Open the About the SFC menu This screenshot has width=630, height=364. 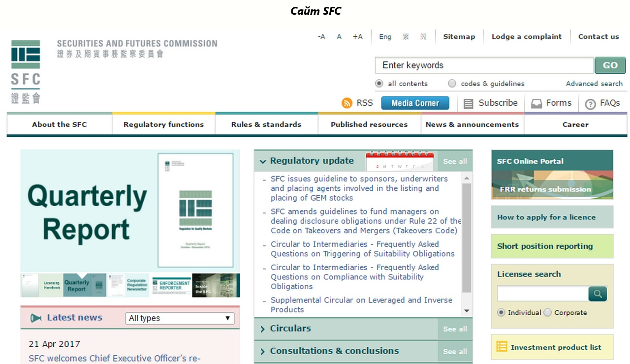click(60, 124)
